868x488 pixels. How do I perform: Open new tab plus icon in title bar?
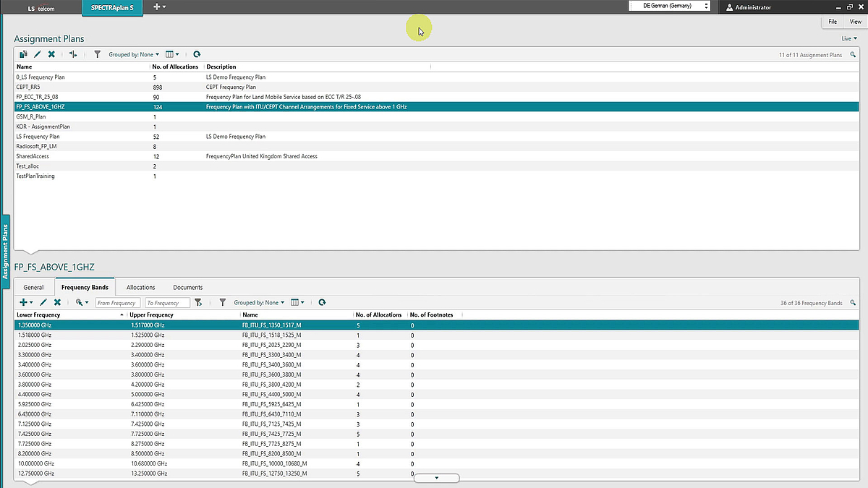click(x=157, y=7)
